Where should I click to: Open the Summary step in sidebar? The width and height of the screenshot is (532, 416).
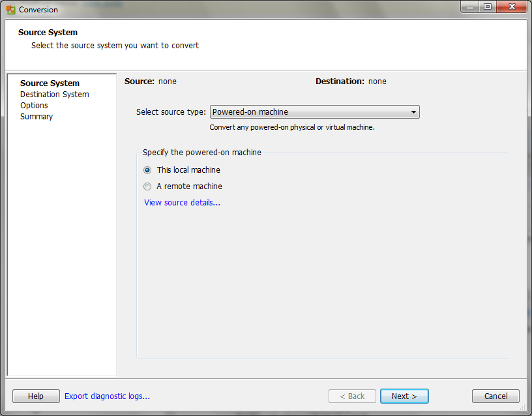coord(37,117)
